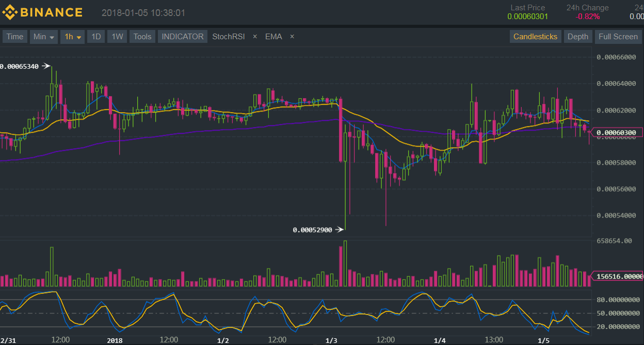Click the 0.00056000 price axis label
This screenshot has width=644, height=345.
(x=616, y=189)
